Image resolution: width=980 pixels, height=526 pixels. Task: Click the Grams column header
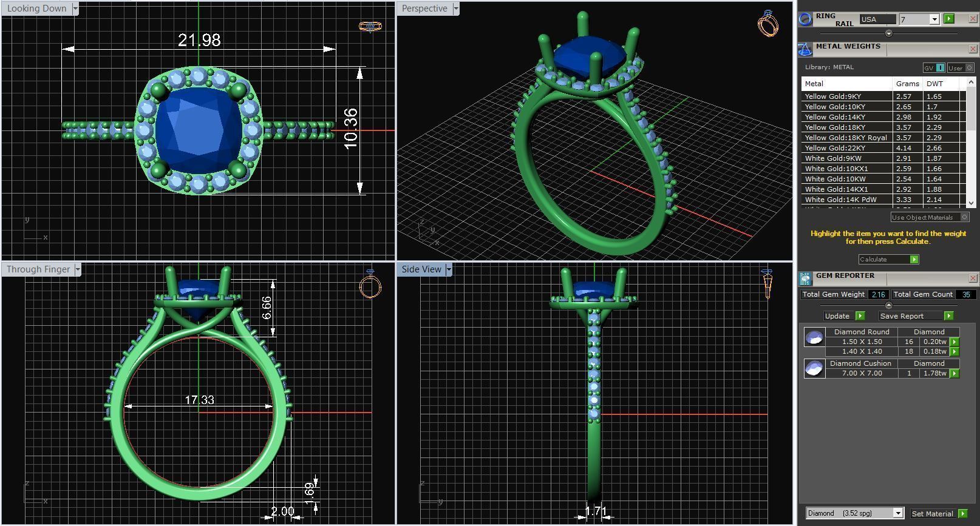908,84
